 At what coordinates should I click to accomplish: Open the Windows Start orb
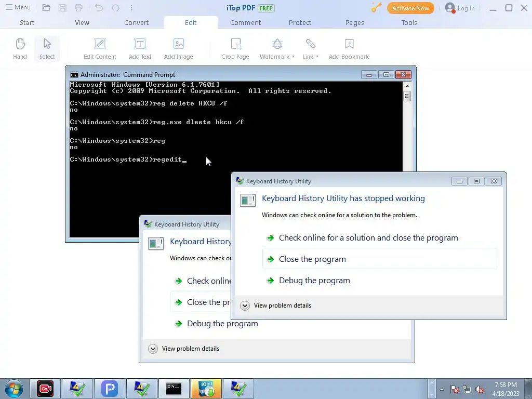(14, 389)
